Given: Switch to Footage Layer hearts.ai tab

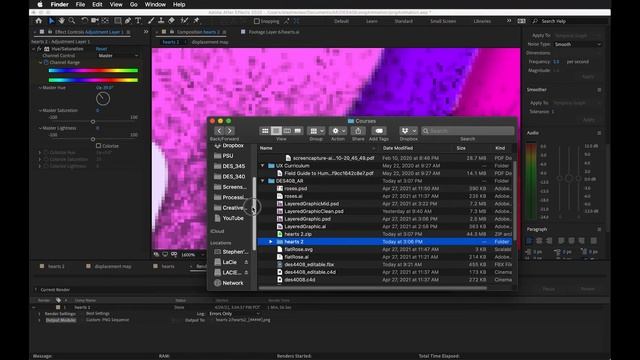Looking at the screenshot, I should 273,32.
